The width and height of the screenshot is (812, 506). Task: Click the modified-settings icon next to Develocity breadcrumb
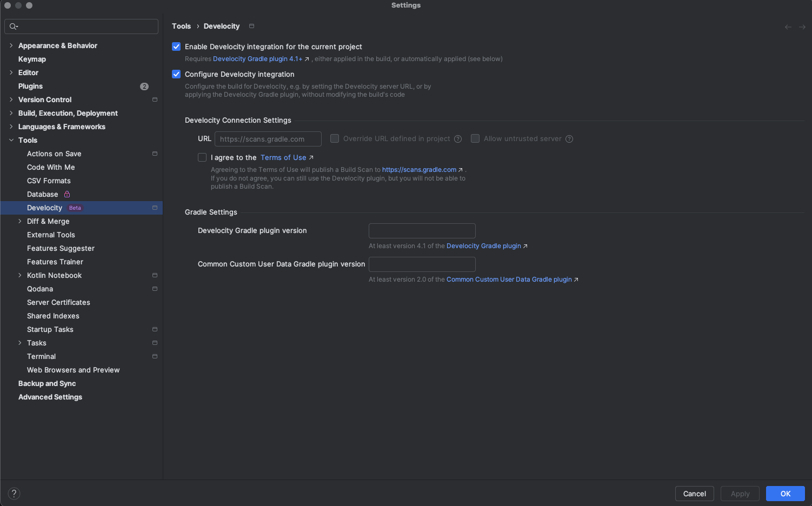(x=251, y=25)
